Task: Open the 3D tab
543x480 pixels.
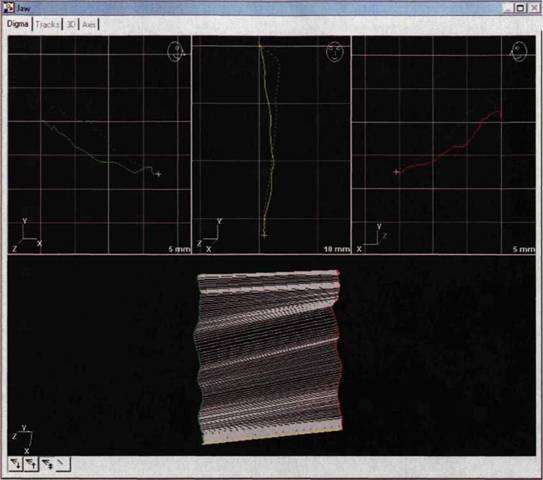Action: tap(71, 24)
